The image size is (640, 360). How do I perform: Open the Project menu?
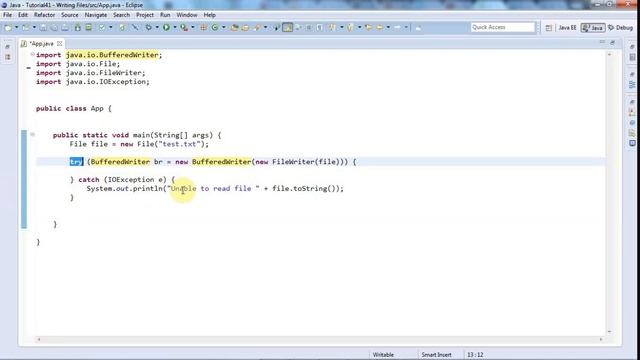[x=145, y=15]
